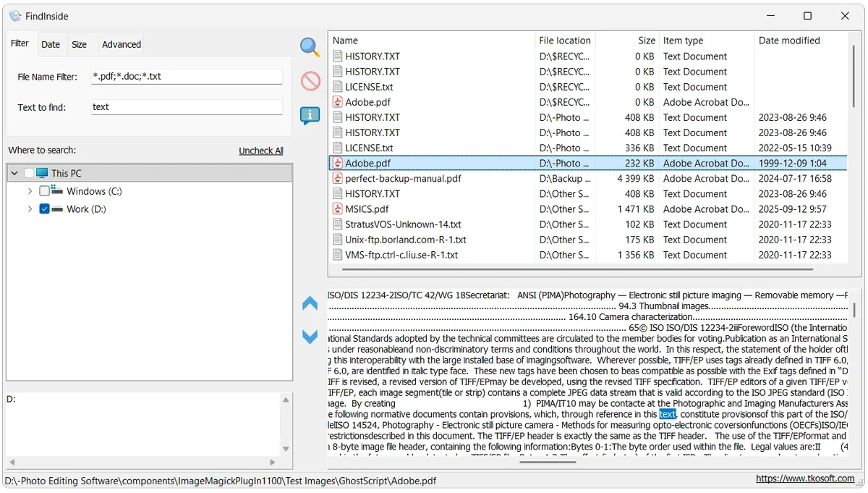The width and height of the screenshot is (868, 493).
Task: Click the 2025-09-12 9:57 date cell
Action: coord(792,208)
